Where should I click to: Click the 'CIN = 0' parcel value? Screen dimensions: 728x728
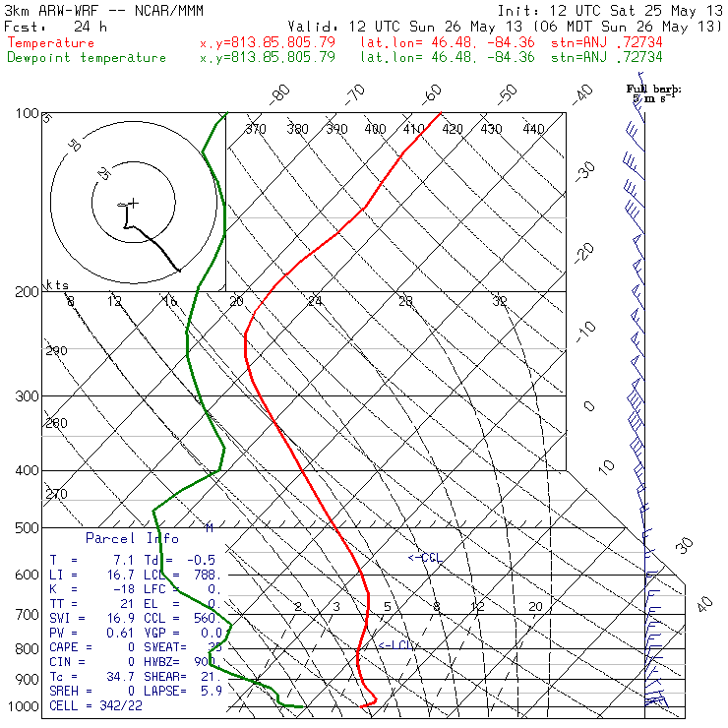tap(91, 662)
